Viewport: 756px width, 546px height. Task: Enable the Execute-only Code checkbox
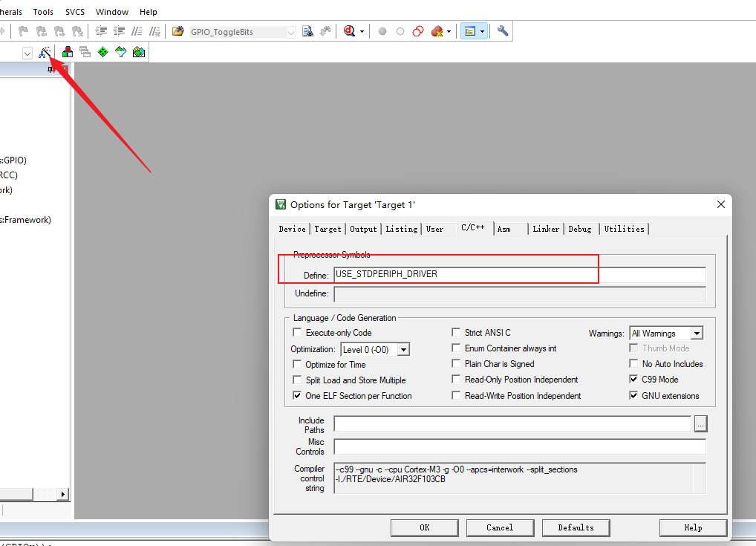(x=298, y=333)
